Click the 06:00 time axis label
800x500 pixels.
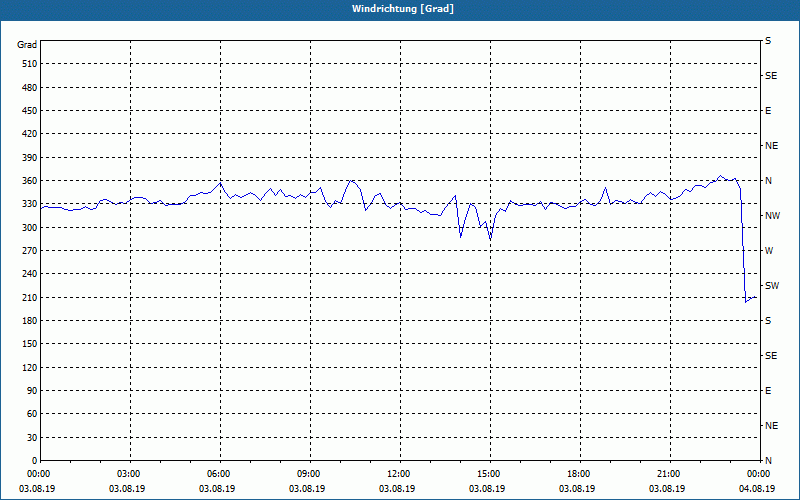(x=220, y=474)
